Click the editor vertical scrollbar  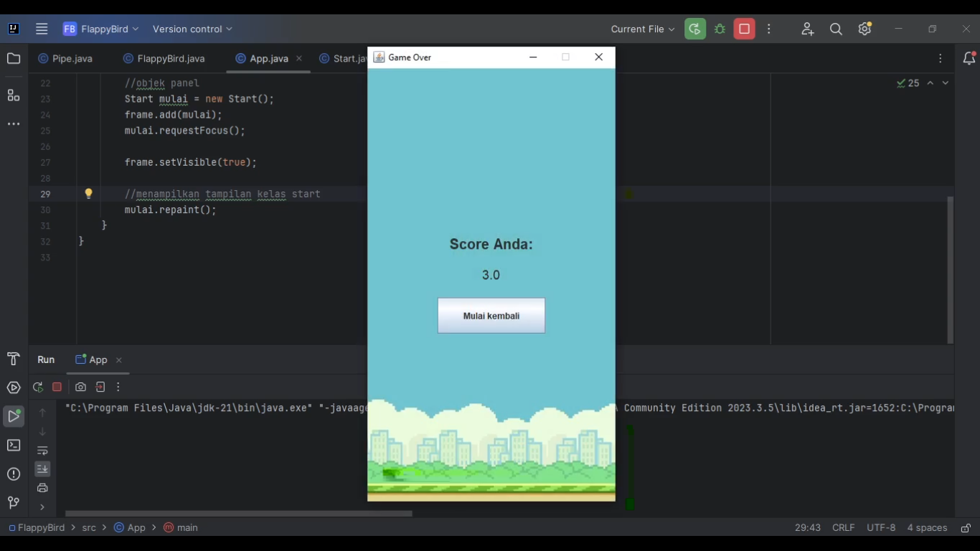coord(951,270)
